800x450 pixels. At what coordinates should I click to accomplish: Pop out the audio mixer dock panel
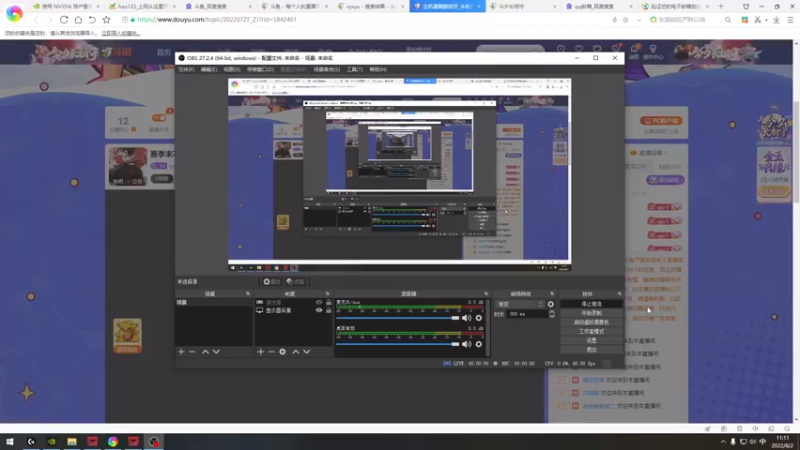coord(486,294)
